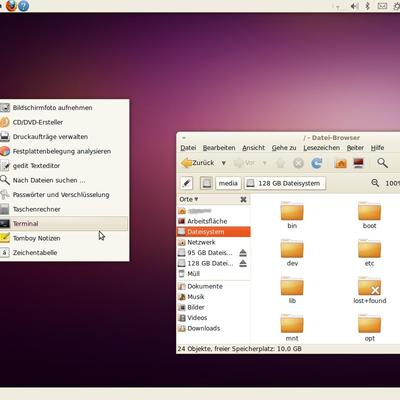Choose Bildschirmfoto aufnehmen from the menu
Screen dimensions: 400x400
[x=64, y=108]
